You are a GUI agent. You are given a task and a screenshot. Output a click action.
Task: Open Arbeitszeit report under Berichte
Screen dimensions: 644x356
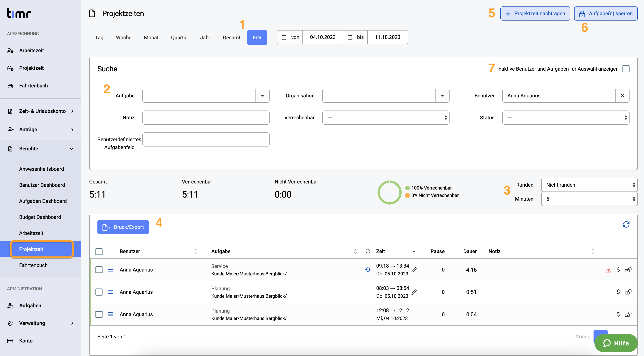[31, 233]
